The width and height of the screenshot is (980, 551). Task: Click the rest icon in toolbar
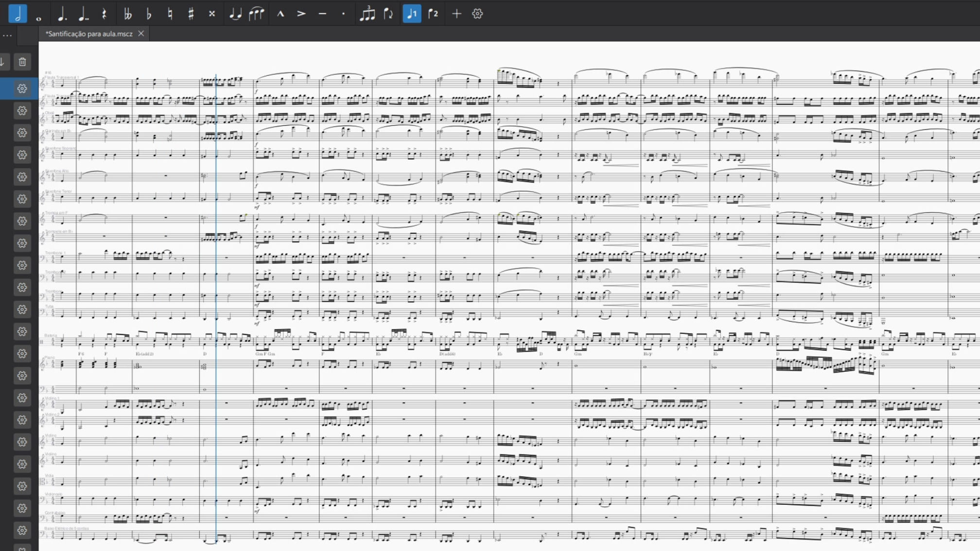click(104, 14)
